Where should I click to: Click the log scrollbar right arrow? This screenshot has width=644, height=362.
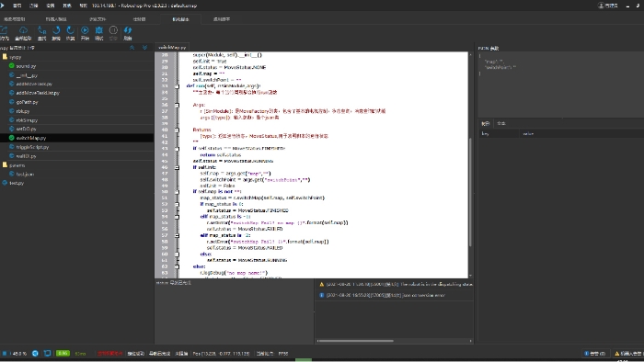(470, 341)
